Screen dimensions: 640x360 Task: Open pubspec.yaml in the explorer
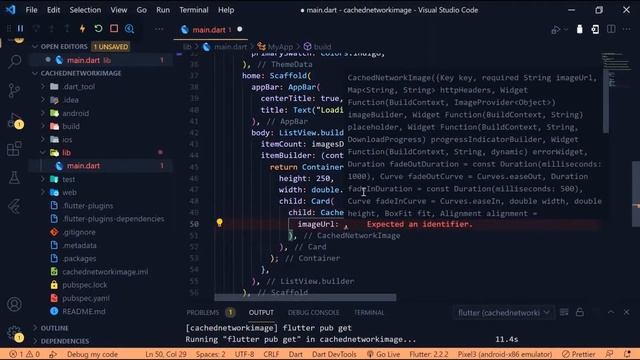click(x=86, y=298)
